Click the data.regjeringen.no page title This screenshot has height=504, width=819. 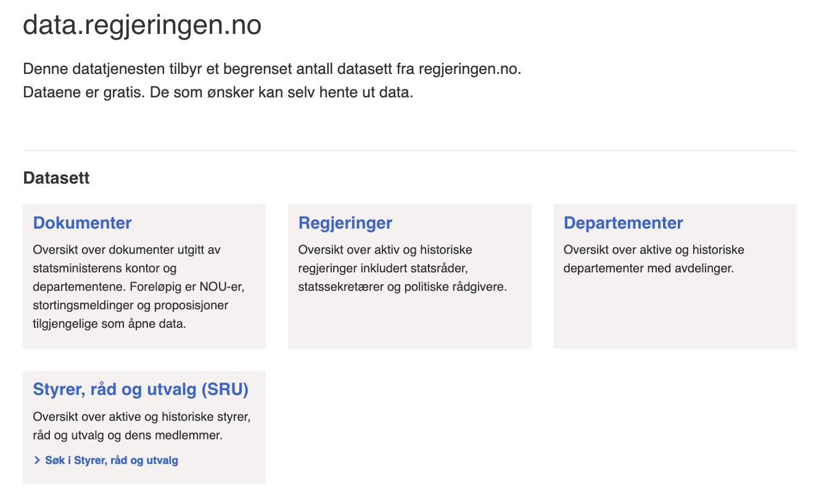(142, 26)
